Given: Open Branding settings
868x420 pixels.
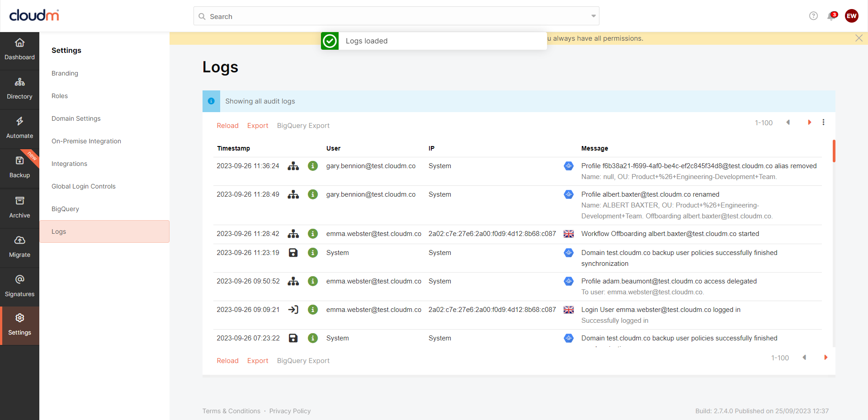Looking at the screenshot, I should [x=65, y=73].
